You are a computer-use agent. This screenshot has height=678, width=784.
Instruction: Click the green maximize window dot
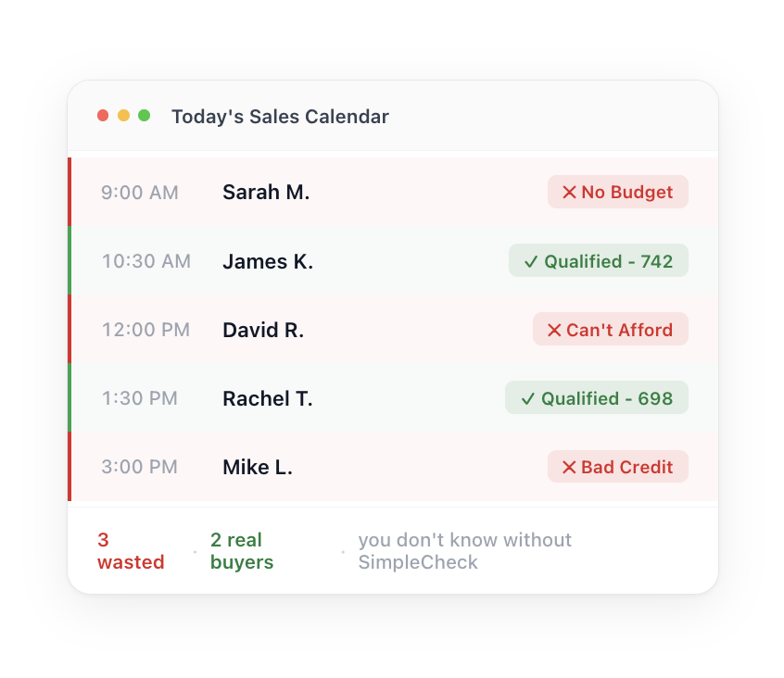(144, 116)
